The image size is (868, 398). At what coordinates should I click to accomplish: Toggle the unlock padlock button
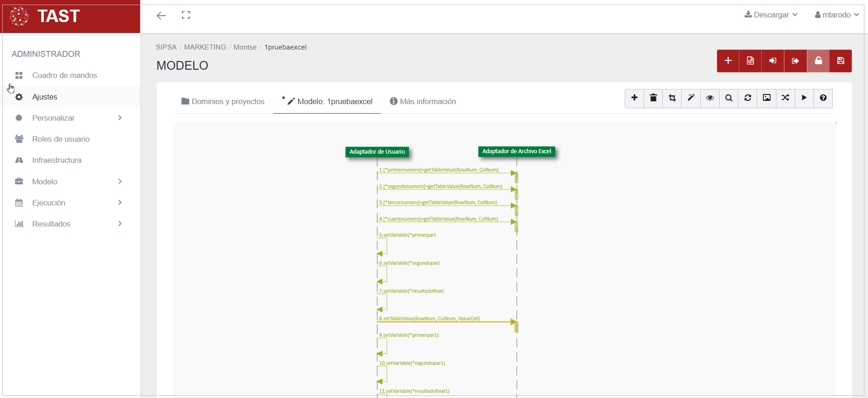tap(818, 61)
